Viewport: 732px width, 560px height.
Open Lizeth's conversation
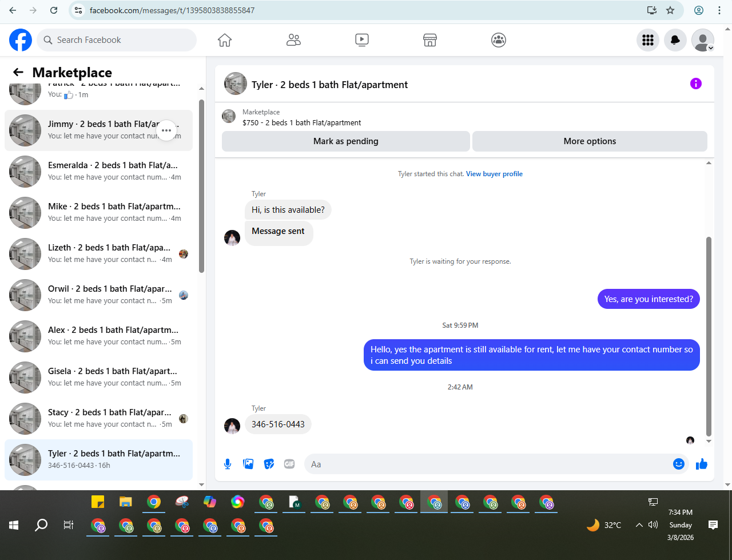click(98, 254)
